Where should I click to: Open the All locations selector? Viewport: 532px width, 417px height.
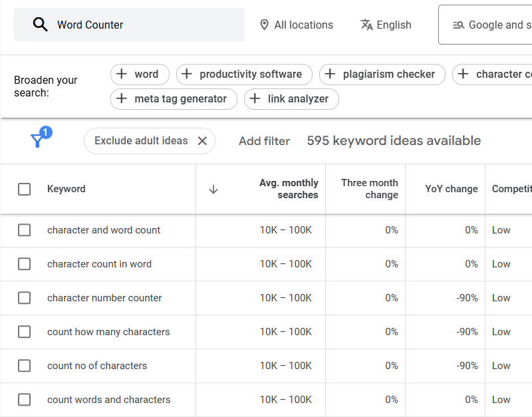[x=297, y=25]
